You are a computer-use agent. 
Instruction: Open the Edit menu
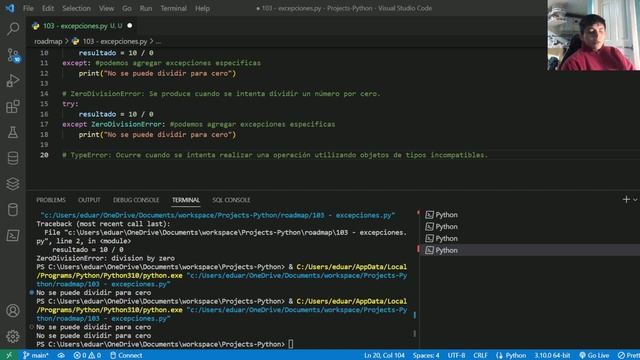click(48, 8)
